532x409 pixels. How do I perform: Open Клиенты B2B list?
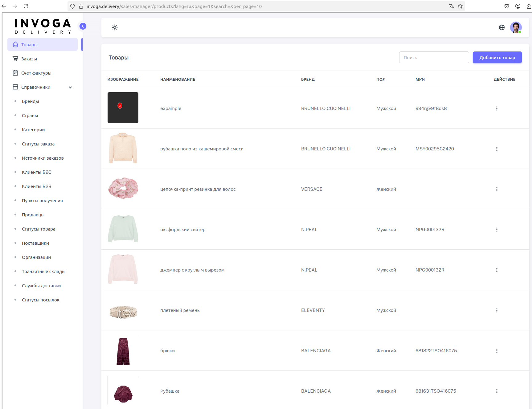point(37,186)
